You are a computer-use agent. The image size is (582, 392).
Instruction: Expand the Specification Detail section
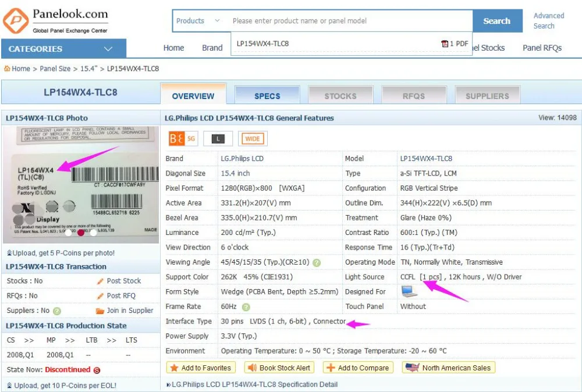[252, 384]
